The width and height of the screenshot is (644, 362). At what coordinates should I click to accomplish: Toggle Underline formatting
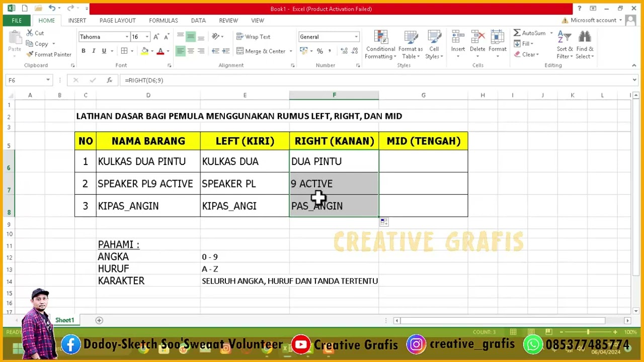coord(104,51)
